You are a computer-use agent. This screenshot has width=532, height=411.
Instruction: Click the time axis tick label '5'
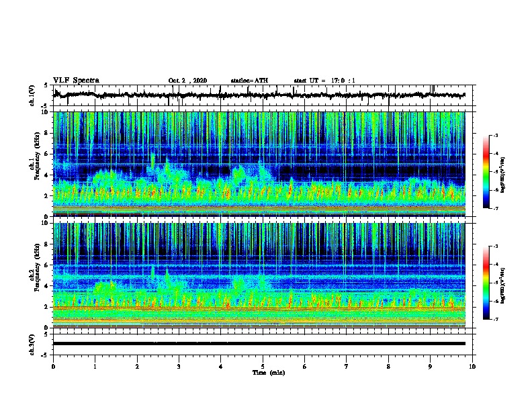click(x=263, y=367)
